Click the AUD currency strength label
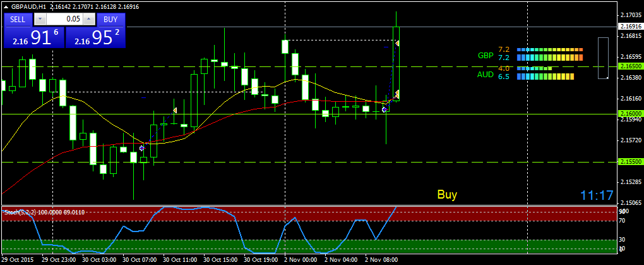 [486, 75]
